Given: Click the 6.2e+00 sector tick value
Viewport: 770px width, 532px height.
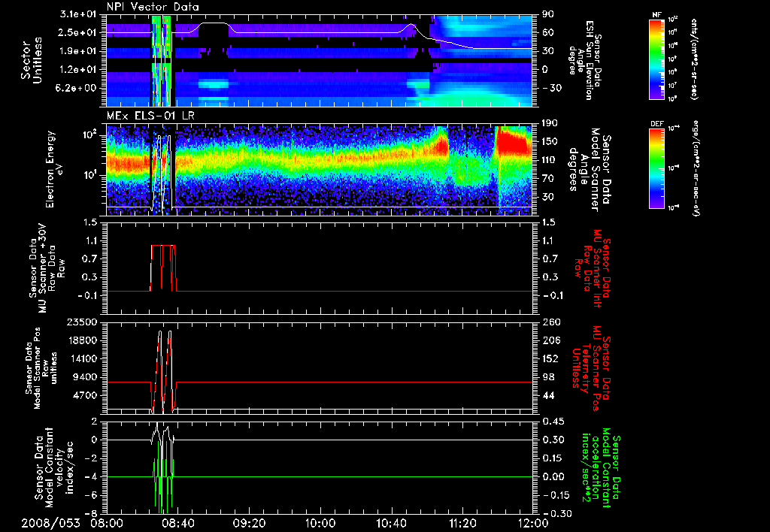Looking at the screenshot, I should tap(77, 88).
